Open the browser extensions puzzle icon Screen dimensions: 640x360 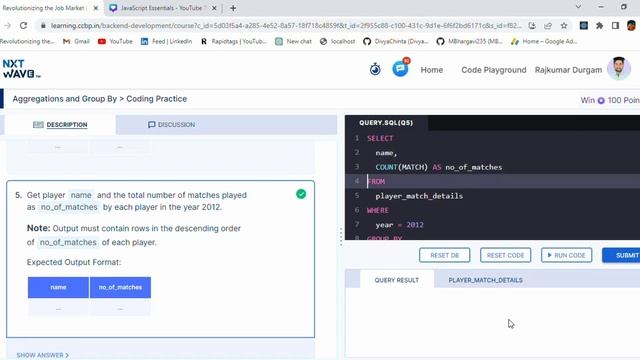(x=599, y=26)
